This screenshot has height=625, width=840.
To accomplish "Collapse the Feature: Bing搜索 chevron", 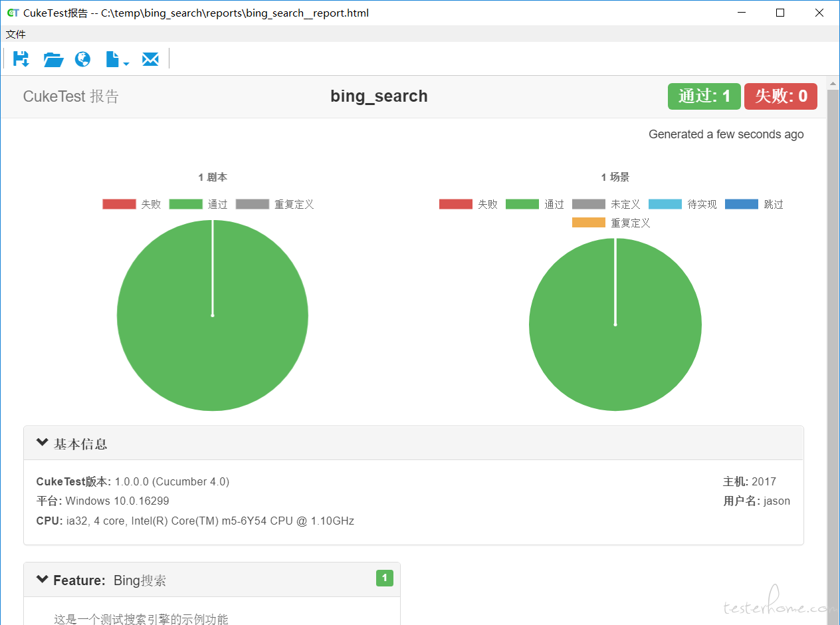I will pyautogui.click(x=43, y=580).
